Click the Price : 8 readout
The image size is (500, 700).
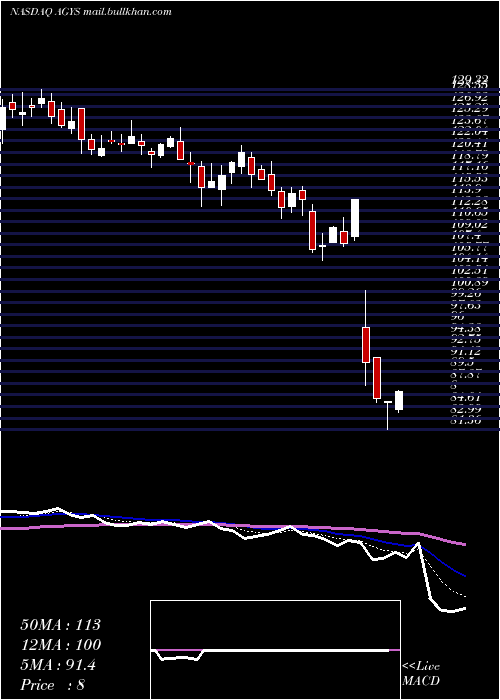click(53, 685)
